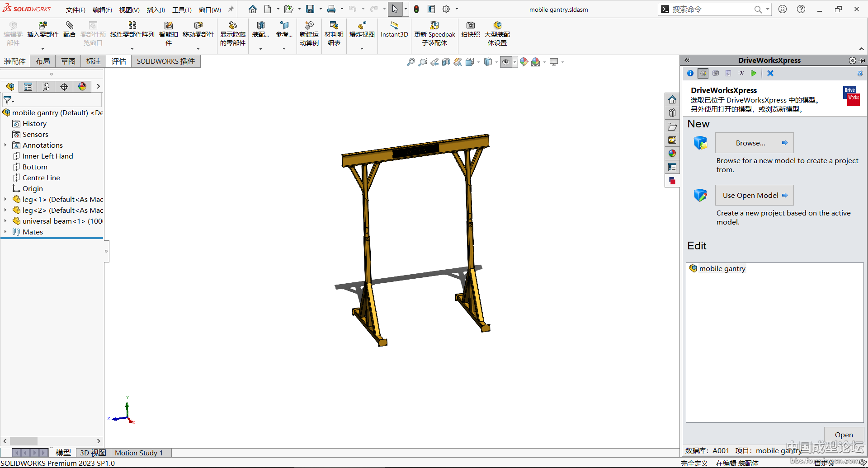Viewport: 868px width, 468px height.
Task: Switch to the SOLIDWORKS 插件 tab
Action: tap(165, 61)
